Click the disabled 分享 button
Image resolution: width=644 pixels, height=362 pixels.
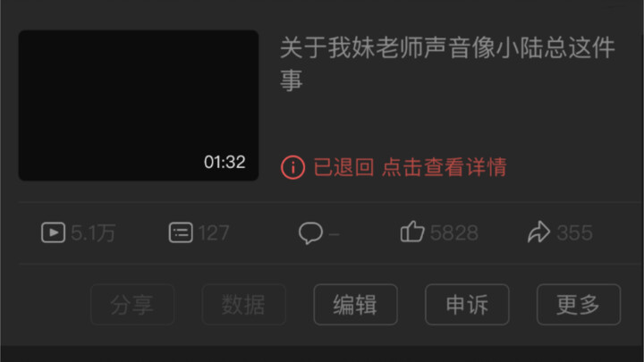pyautogui.click(x=132, y=305)
